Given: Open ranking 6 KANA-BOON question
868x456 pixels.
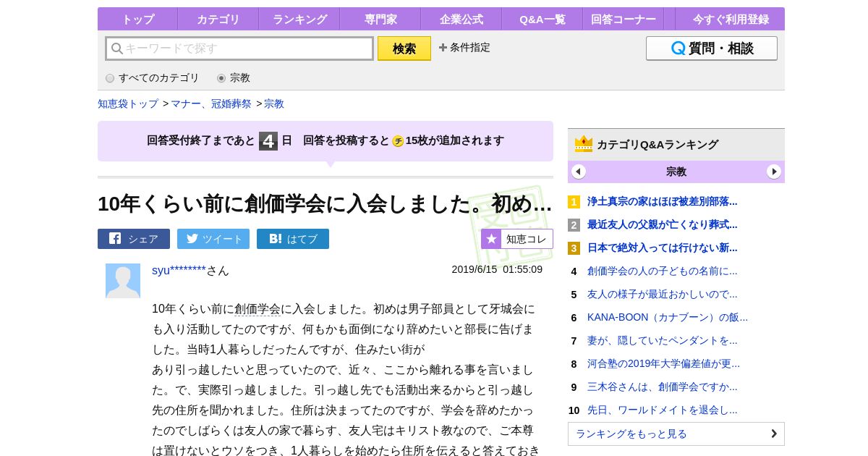Looking at the screenshot, I should click(668, 317).
